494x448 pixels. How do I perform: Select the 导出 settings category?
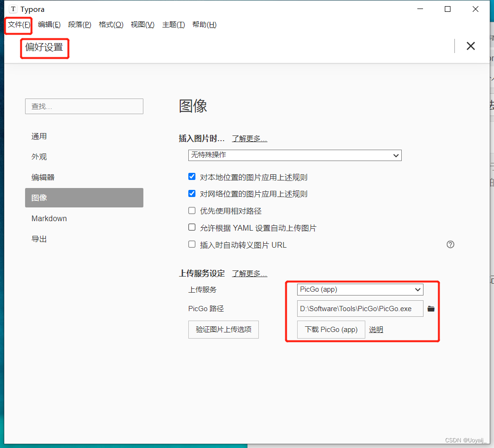tap(84, 239)
